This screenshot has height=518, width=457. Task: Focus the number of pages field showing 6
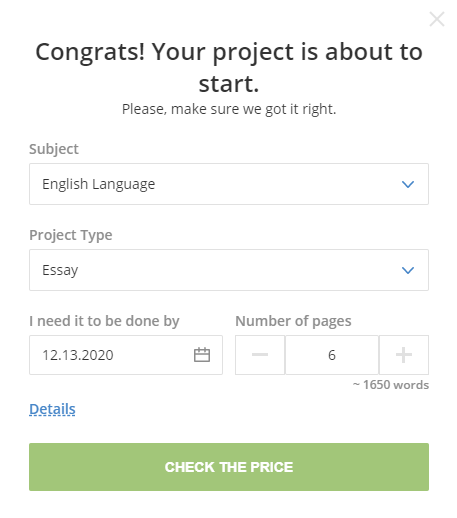coord(332,355)
